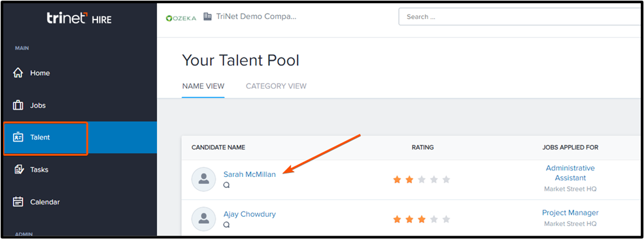644x239 pixels.
Task: Open the Home sidebar icon
Action: pos(18,73)
